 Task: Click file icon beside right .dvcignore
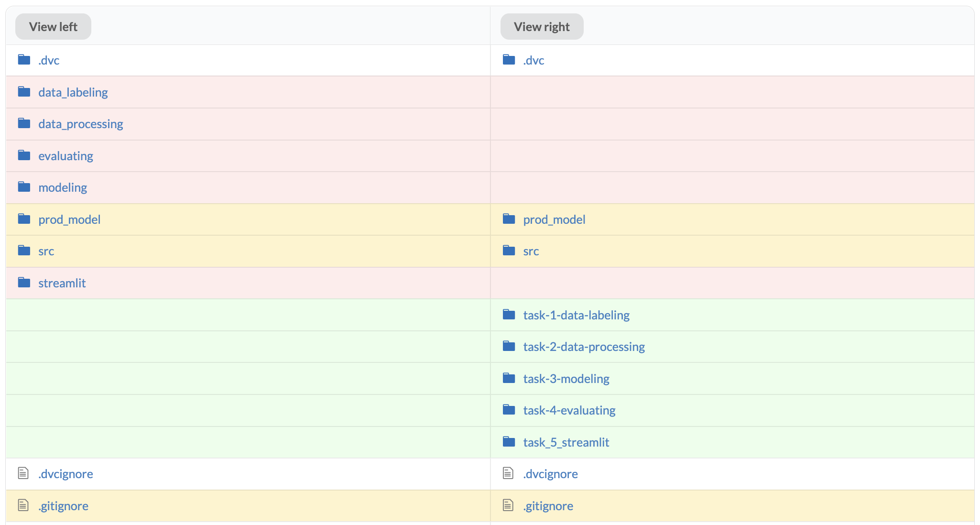click(508, 473)
